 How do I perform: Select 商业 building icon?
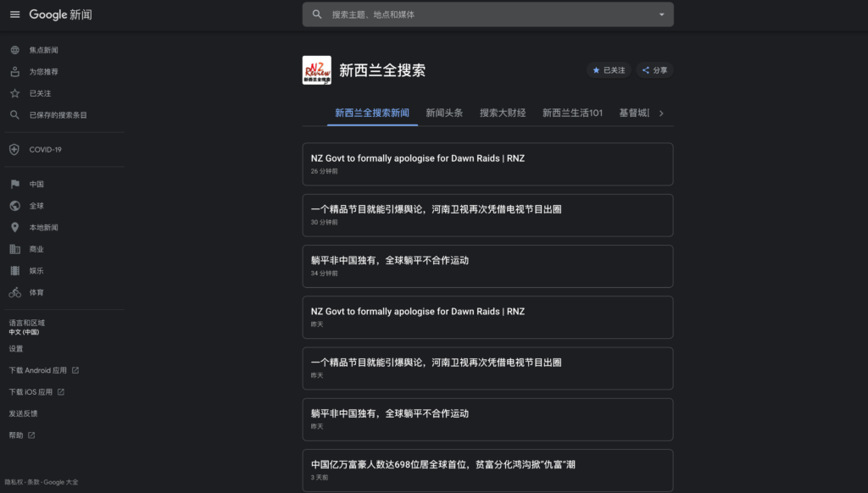coord(15,249)
